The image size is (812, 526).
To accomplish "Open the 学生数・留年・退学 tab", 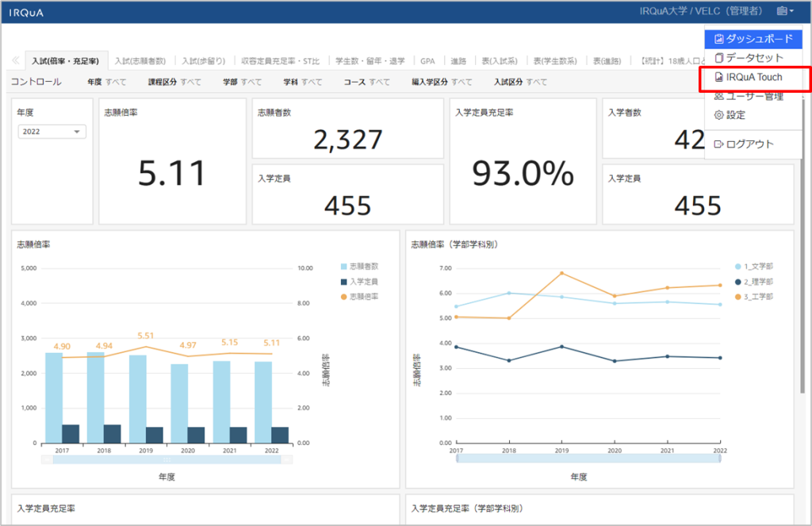I will [x=370, y=61].
